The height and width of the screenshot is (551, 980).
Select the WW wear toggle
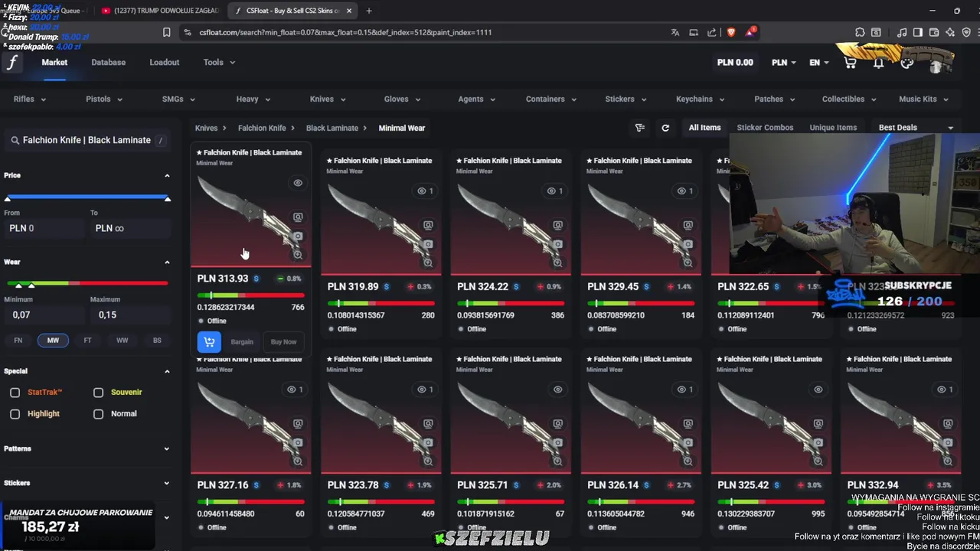click(x=122, y=341)
